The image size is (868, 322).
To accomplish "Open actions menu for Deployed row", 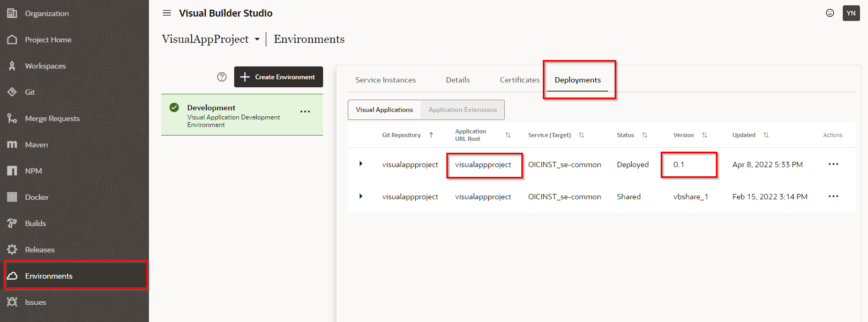I will point(833,164).
